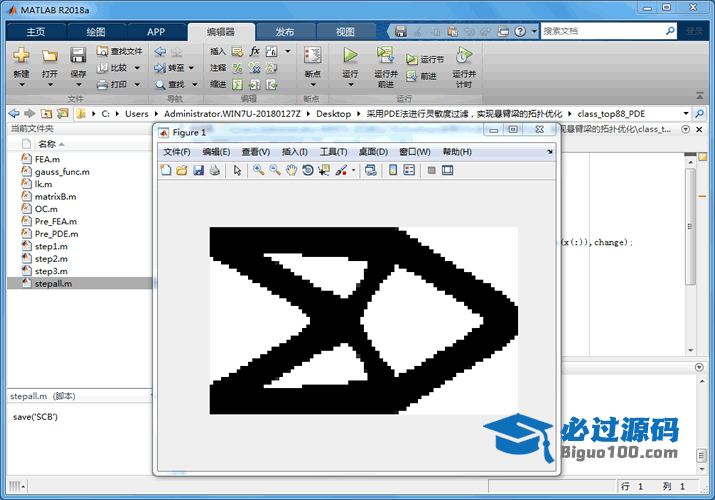Click the Go To (转至) button

[169, 68]
